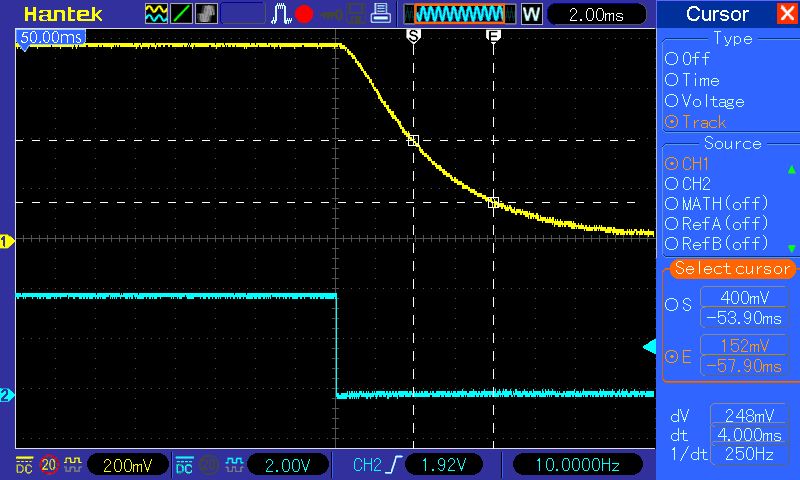Click the key lock icon
Image resolution: width=800 pixels, height=480 pixels.
[x=331, y=14]
